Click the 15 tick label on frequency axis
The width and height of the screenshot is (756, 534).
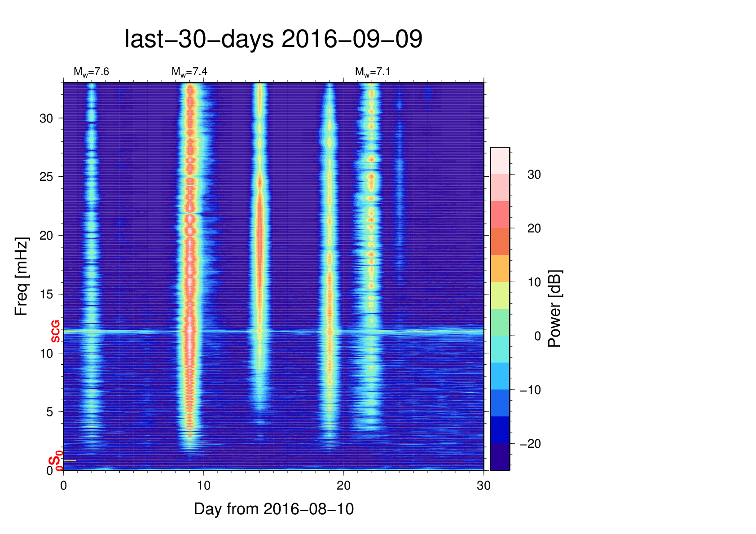tap(46, 294)
